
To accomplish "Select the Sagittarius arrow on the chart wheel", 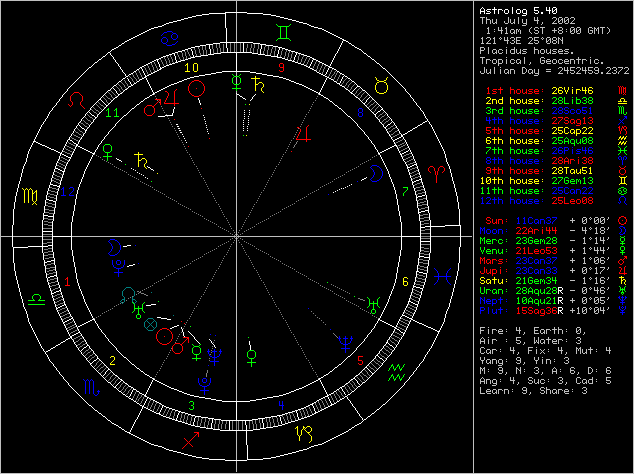I will click(x=189, y=441).
